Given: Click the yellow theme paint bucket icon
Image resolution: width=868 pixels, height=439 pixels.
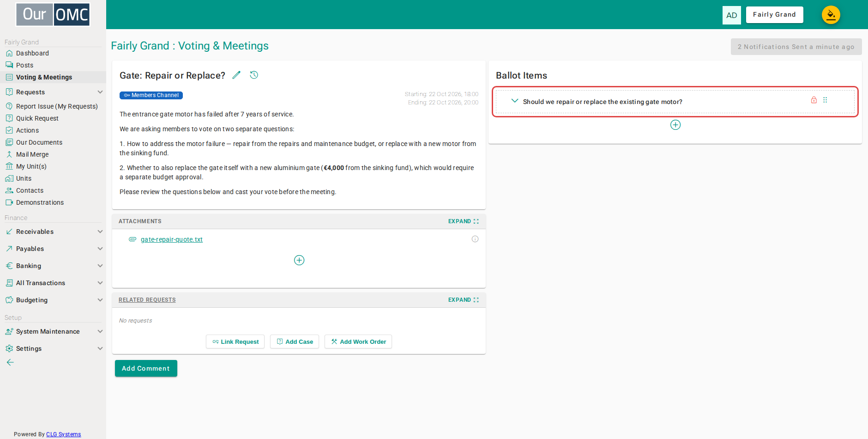Looking at the screenshot, I should (831, 15).
